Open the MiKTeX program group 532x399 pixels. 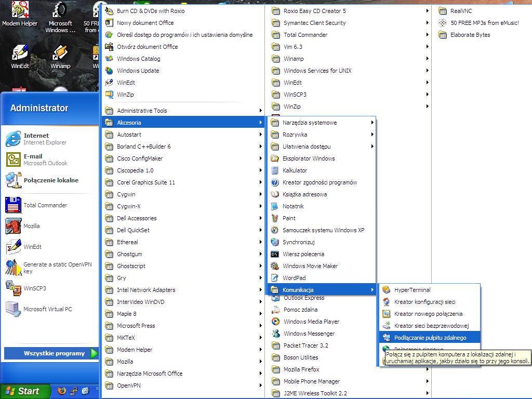pos(183,338)
